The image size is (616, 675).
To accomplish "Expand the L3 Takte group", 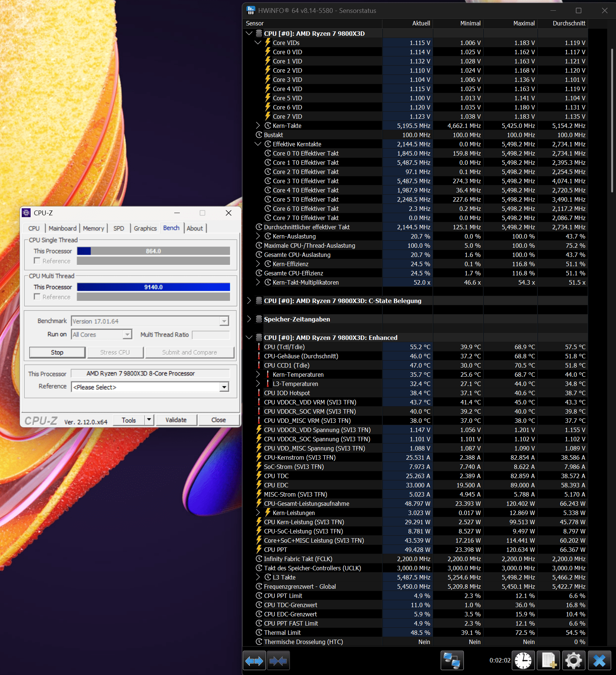I will pyautogui.click(x=258, y=577).
